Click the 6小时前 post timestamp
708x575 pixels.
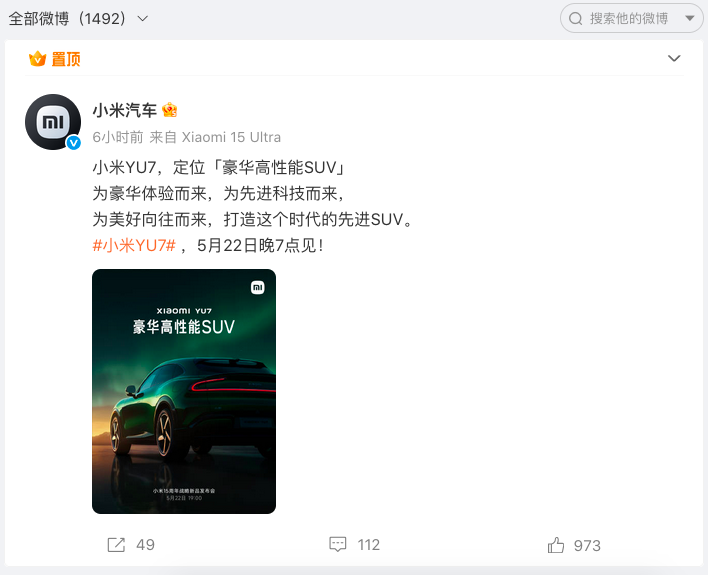[x=117, y=137]
